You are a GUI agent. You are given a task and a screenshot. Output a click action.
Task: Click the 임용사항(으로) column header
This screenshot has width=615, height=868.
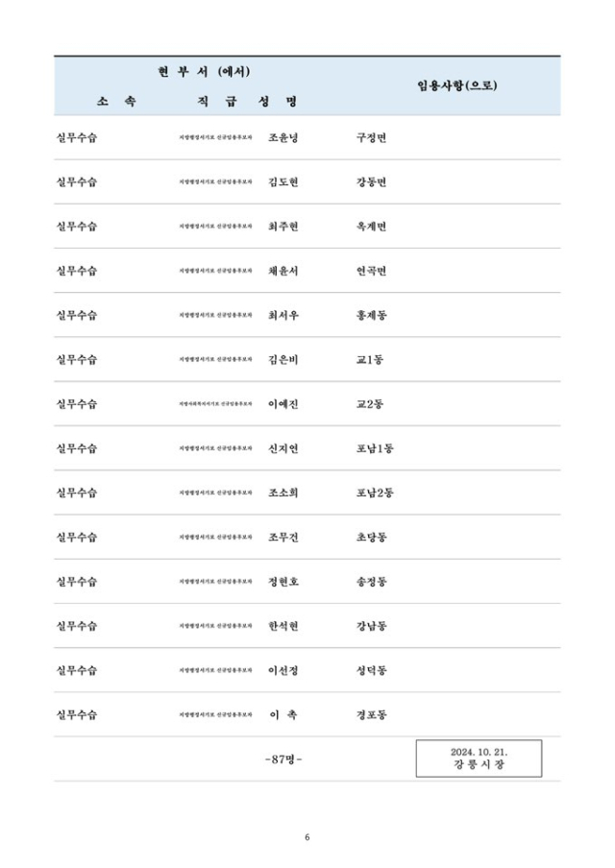(457, 85)
